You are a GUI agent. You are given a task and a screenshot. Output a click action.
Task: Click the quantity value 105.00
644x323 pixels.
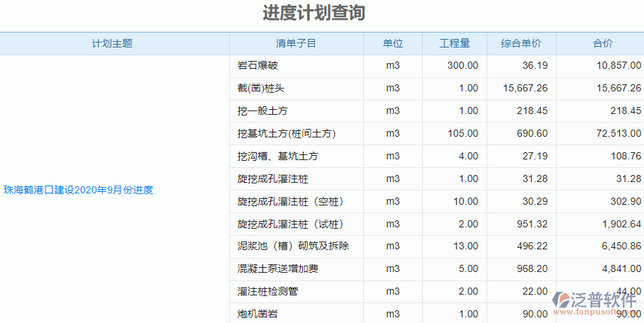coord(463,133)
